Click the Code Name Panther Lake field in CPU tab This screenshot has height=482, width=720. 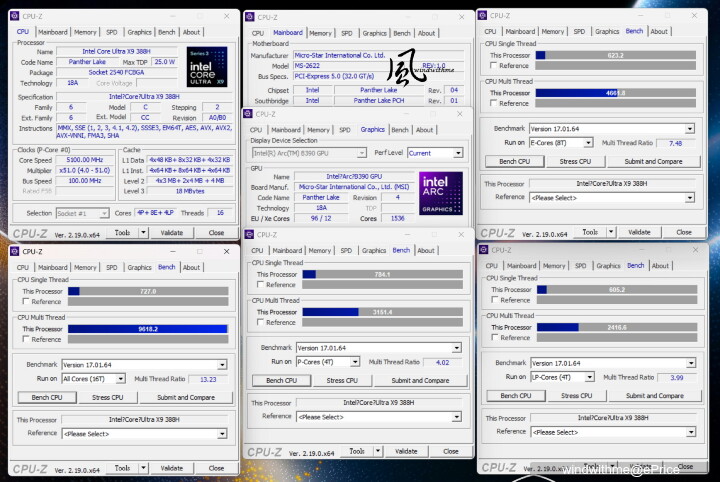click(87, 62)
